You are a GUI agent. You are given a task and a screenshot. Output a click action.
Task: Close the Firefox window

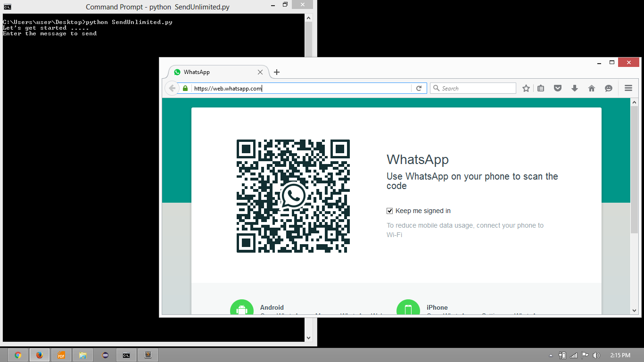tap(628, 62)
